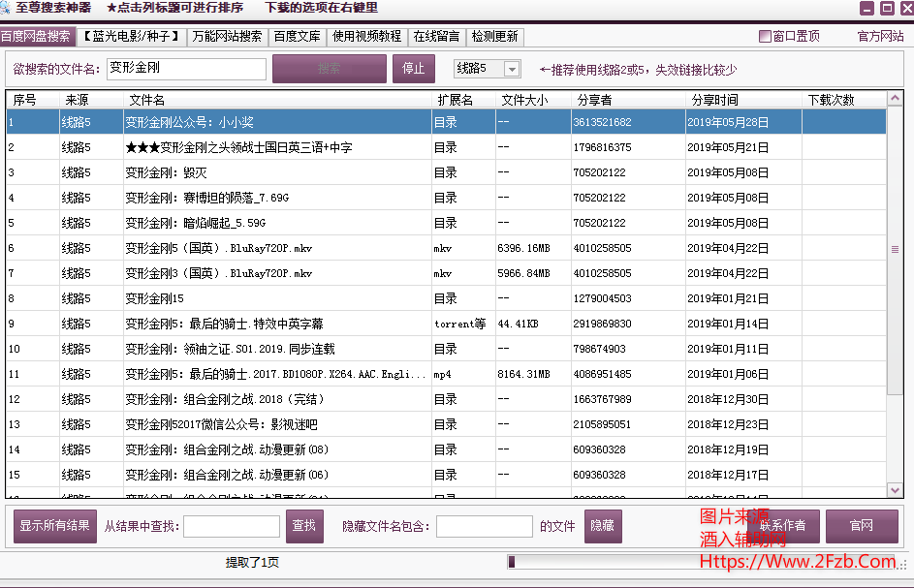Click the 隐藏 button
Image resolution: width=914 pixels, height=588 pixels.
[x=602, y=526]
